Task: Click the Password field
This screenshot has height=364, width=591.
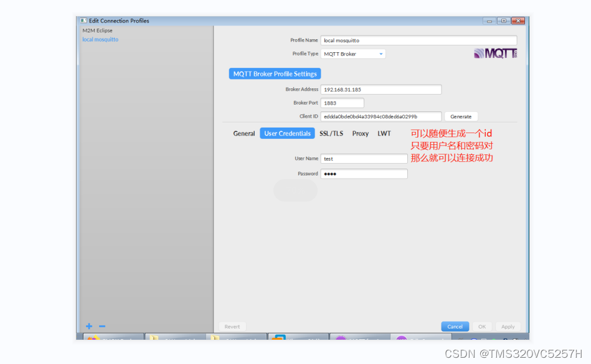Action: click(364, 174)
